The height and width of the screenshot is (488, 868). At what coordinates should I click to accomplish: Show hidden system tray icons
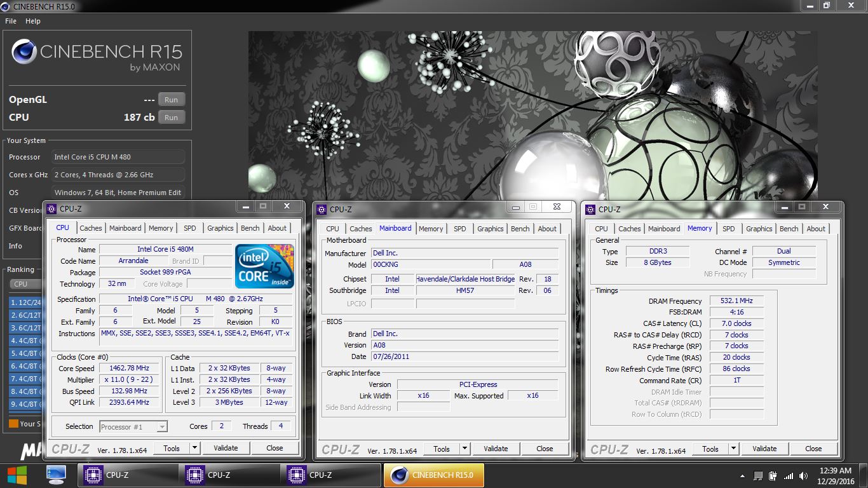[742, 476]
